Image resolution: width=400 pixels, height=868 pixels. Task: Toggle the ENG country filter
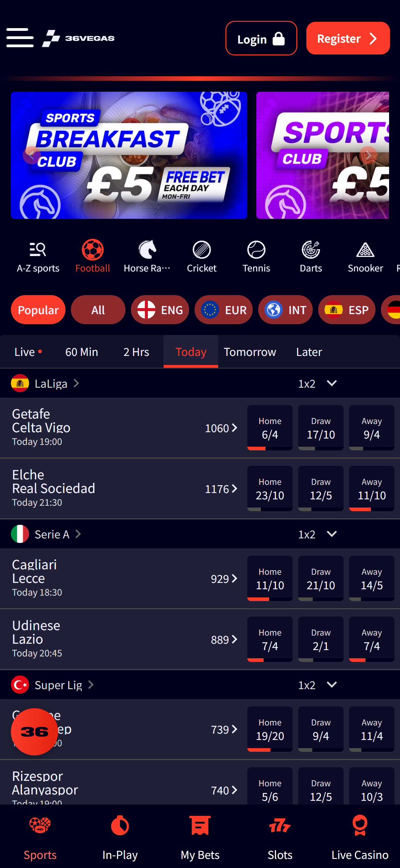(x=160, y=310)
